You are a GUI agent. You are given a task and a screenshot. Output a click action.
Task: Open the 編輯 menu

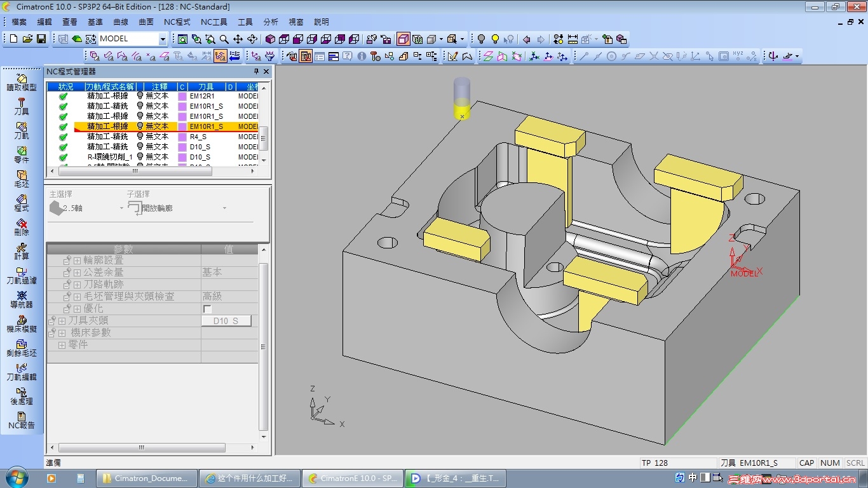point(44,22)
